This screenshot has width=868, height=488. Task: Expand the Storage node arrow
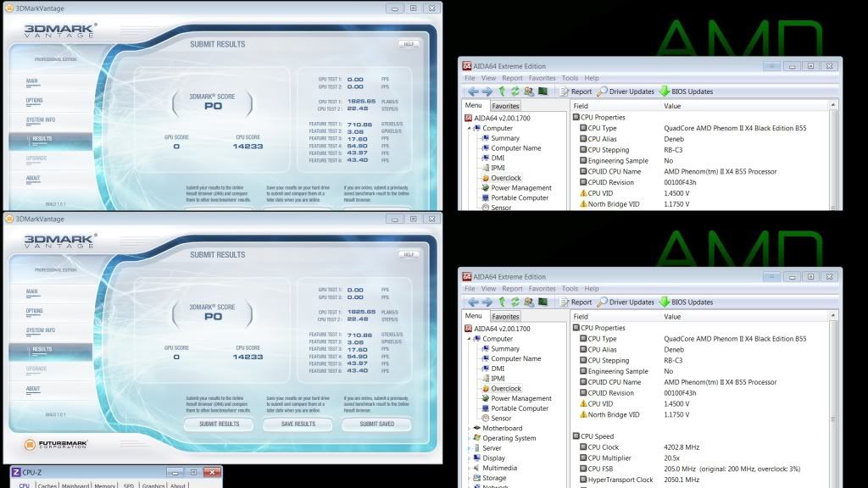[x=469, y=478]
